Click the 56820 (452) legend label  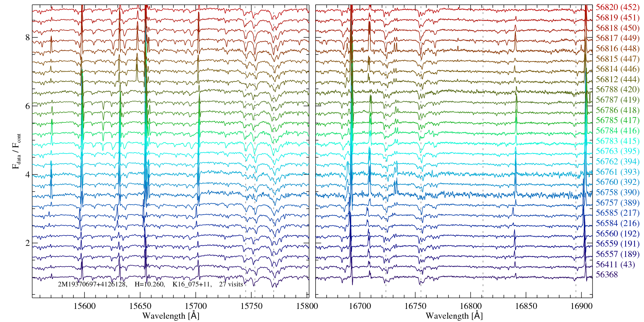(x=617, y=7)
